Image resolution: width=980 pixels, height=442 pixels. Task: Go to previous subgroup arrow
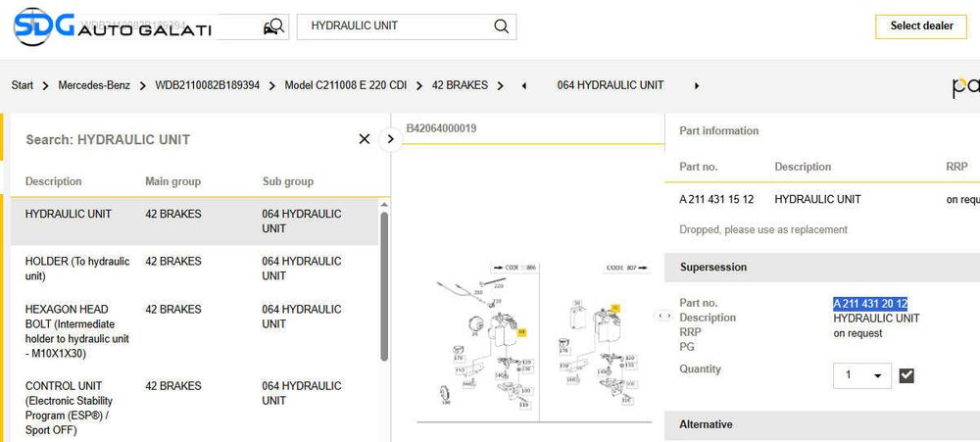(x=523, y=85)
